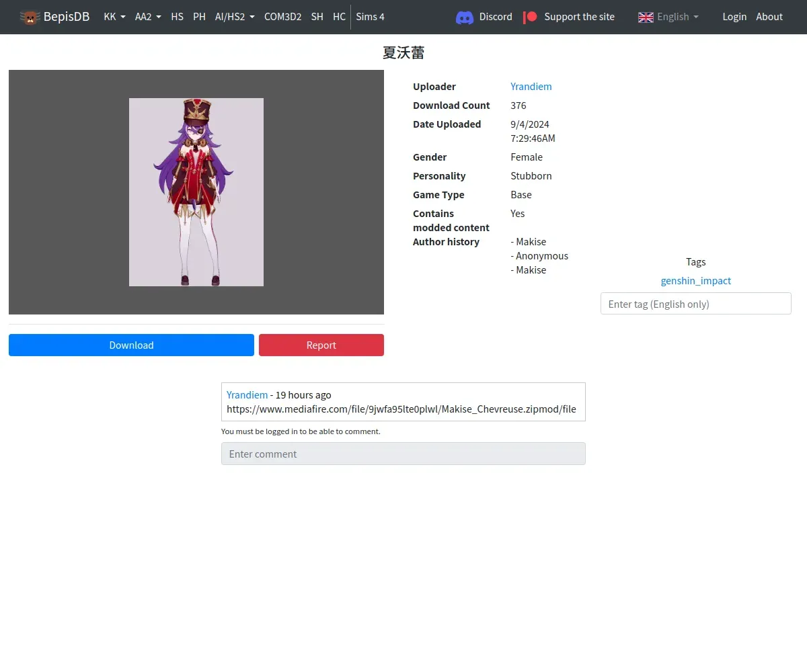The image size is (807, 672).
Task: Click the BepisDB mascot logo icon
Action: [30, 17]
